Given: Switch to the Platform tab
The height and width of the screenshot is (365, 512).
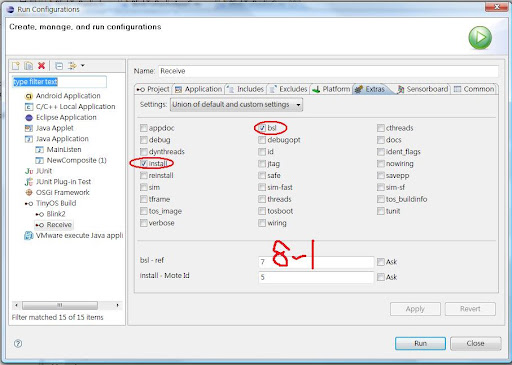Looking at the screenshot, I should 331,89.
